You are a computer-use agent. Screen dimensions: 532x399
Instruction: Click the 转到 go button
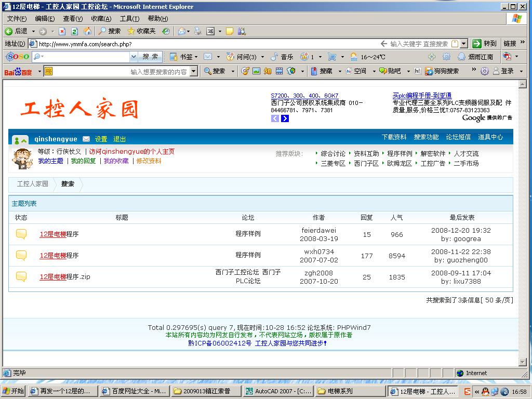[x=485, y=44]
